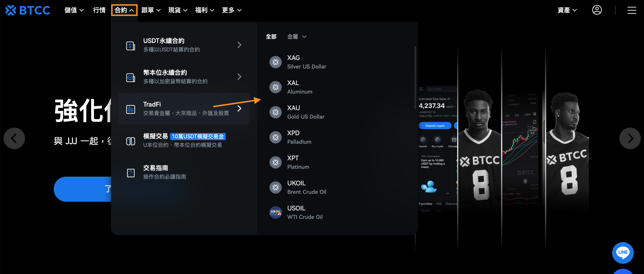This screenshot has height=274, width=644.
Task: Open the user account profile icon
Action: [x=597, y=10]
